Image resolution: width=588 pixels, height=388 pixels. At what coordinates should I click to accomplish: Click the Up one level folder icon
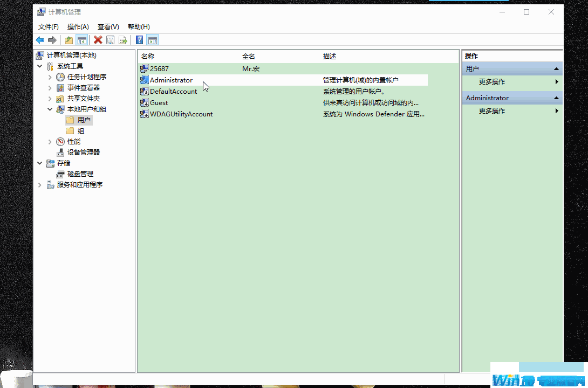pyautogui.click(x=69, y=40)
